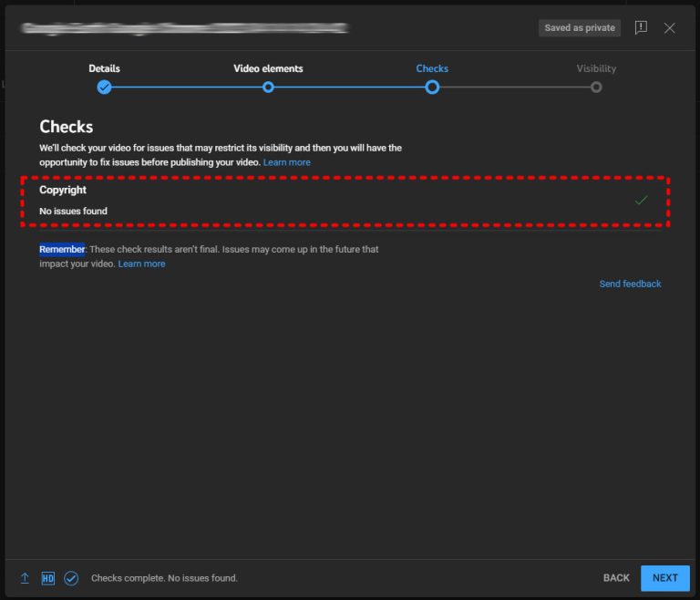Jump to the Visibility step label
Screen dimensions: 700x600
[596, 68]
